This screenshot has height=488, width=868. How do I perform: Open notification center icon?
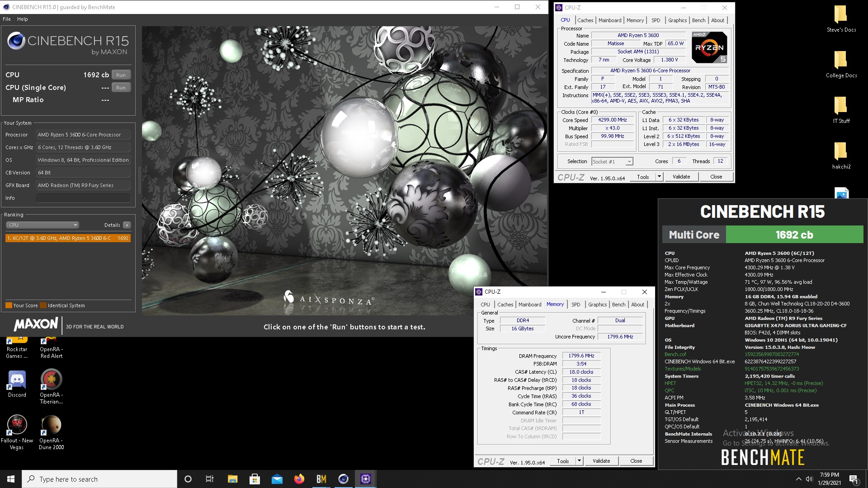tap(854, 479)
